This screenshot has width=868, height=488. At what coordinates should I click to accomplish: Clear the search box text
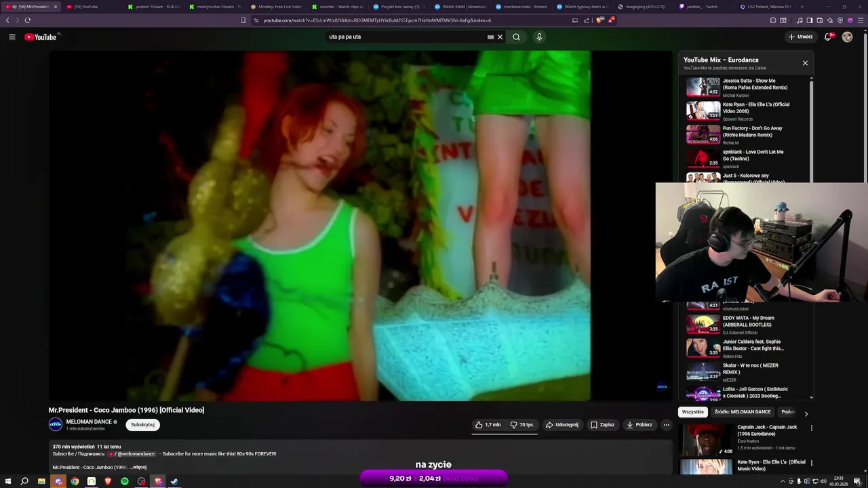pyautogui.click(x=500, y=37)
